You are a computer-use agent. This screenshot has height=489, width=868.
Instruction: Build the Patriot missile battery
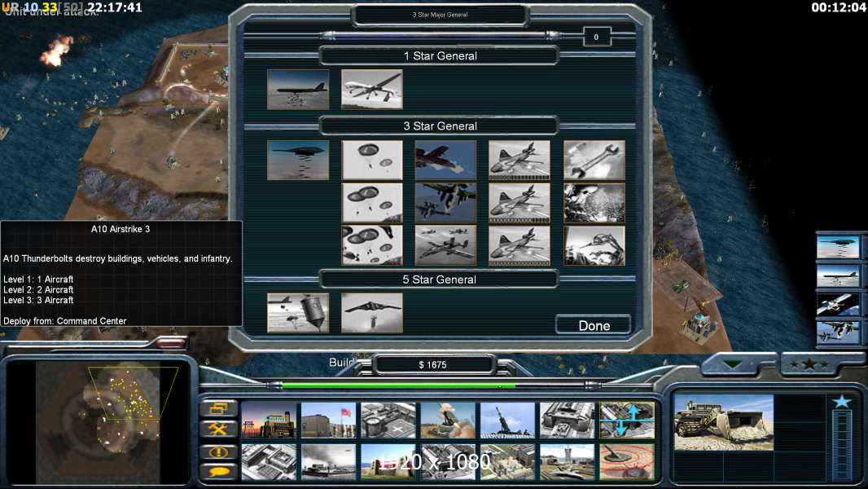pyautogui.click(x=448, y=420)
